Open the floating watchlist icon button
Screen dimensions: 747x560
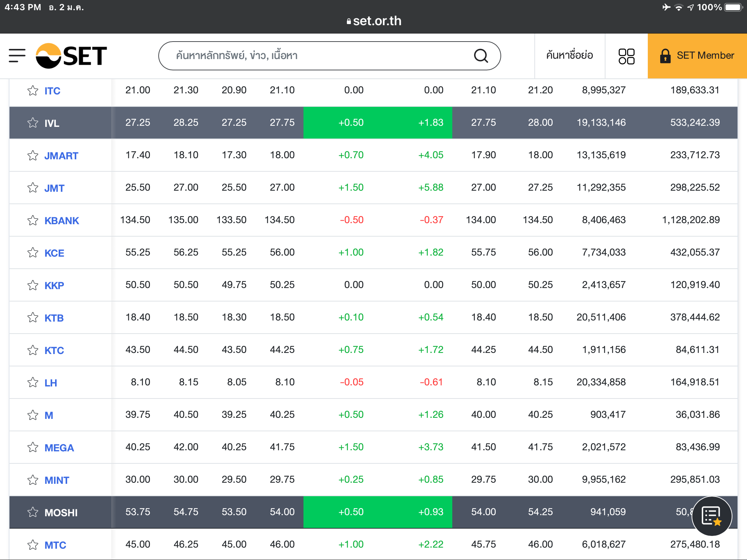(711, 516)
